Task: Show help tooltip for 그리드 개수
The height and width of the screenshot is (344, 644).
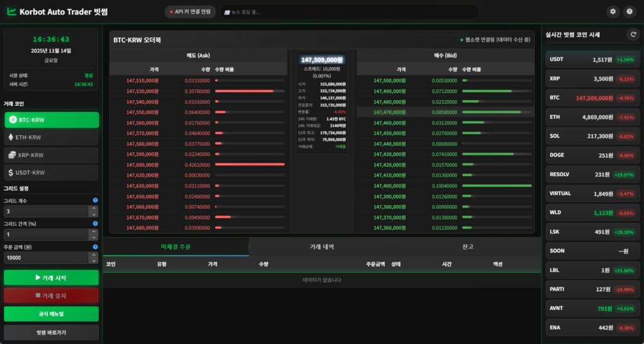Action: coord(96,201)
